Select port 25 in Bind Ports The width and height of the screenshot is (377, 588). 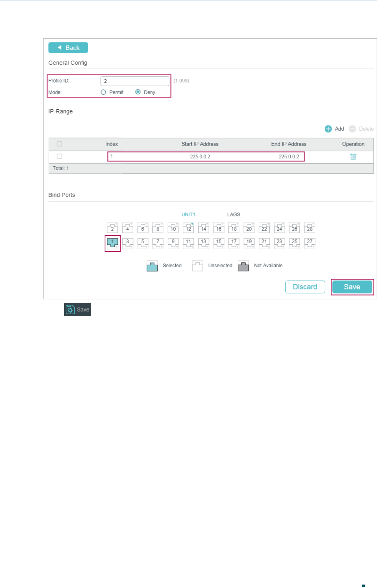click(x=294, y=243)
